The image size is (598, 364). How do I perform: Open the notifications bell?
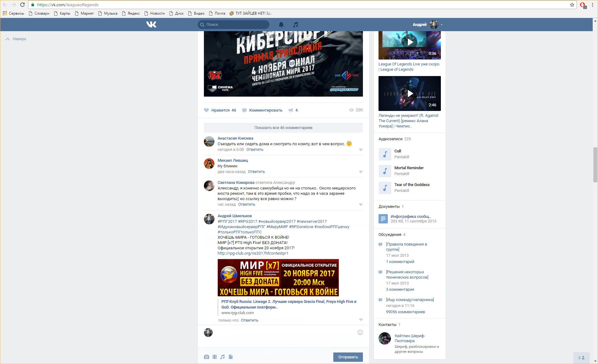[x=281, y=25]
